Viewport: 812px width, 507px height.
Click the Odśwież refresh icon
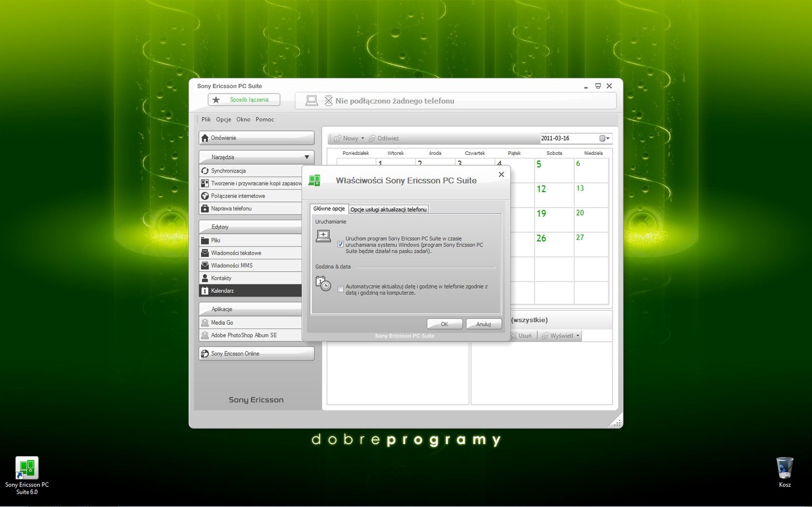point(372,138)
